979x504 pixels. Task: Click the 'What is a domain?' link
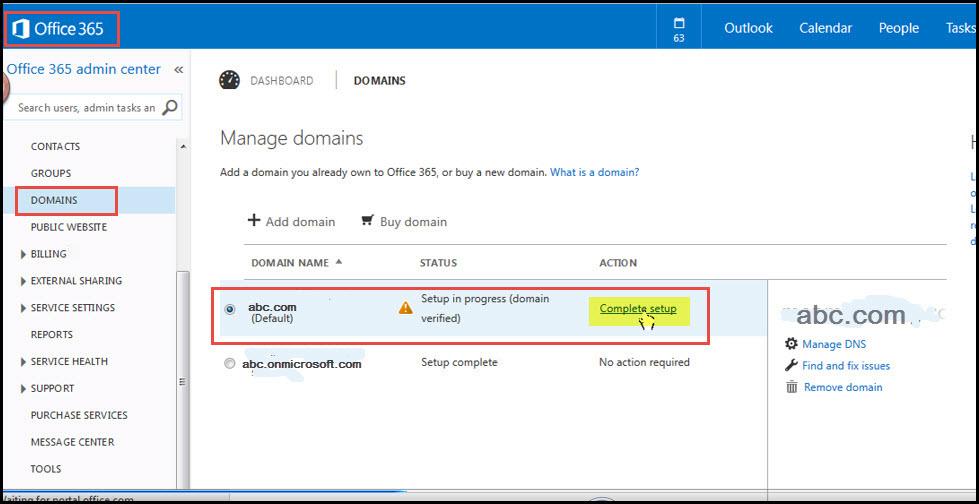click(594, 172)
